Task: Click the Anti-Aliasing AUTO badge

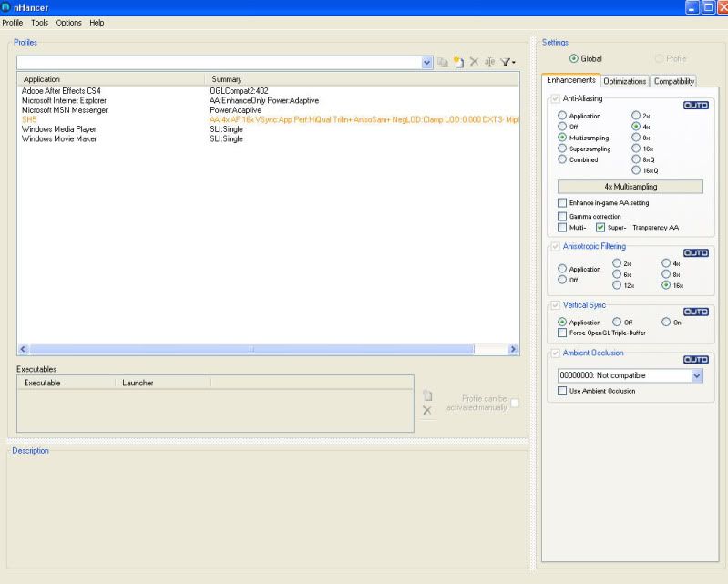Action: click(695, 106)
